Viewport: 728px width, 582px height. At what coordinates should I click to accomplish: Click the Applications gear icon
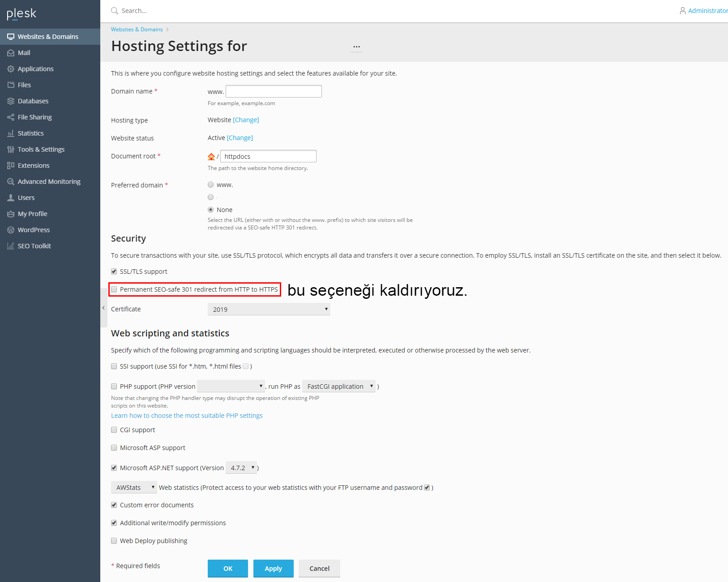click(x=11, y=69)
